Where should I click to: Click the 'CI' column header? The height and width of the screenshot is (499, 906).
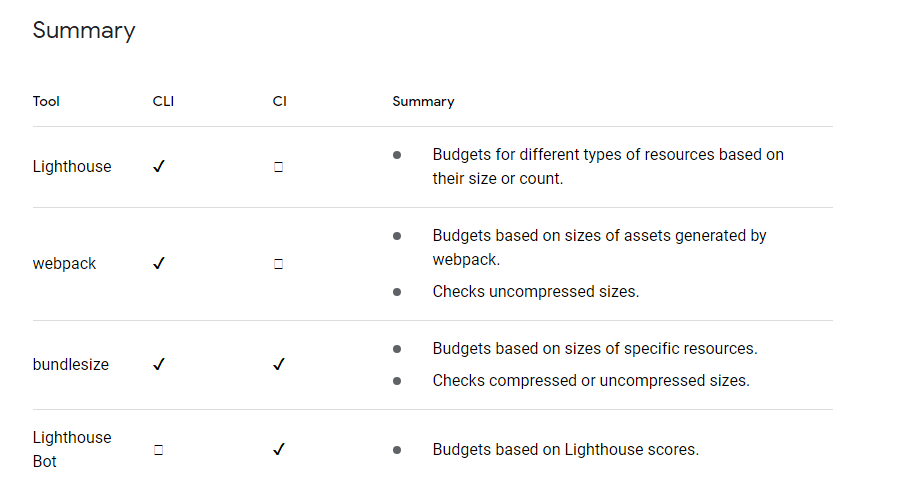click(x=279, y=101)
